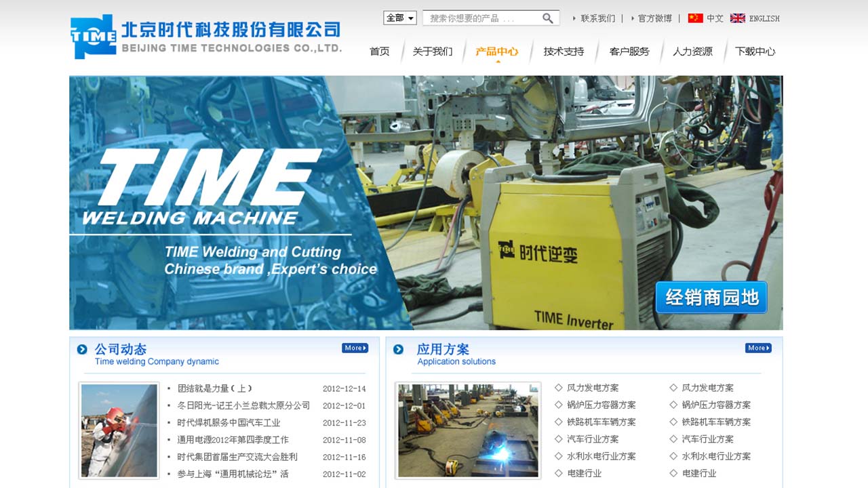Open news 参与上海"通用机械论坛"活
The height and width of the screenshot is (488, 868).
[233, 474]
